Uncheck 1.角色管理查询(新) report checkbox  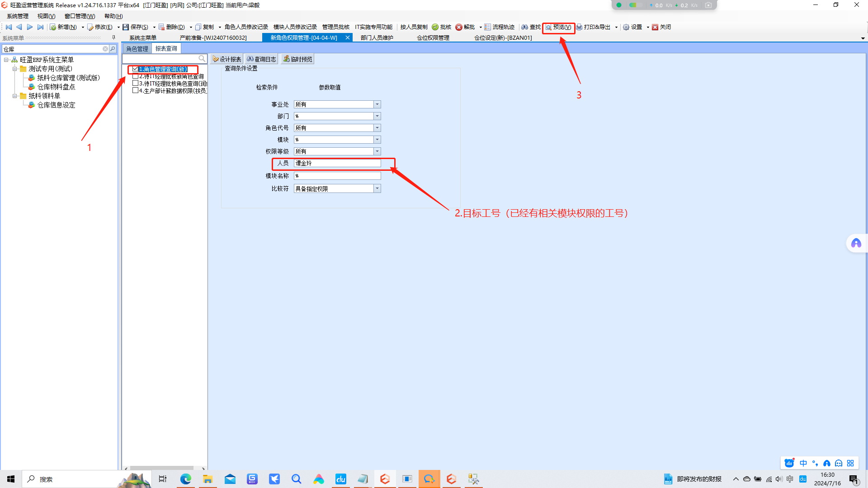135,69
